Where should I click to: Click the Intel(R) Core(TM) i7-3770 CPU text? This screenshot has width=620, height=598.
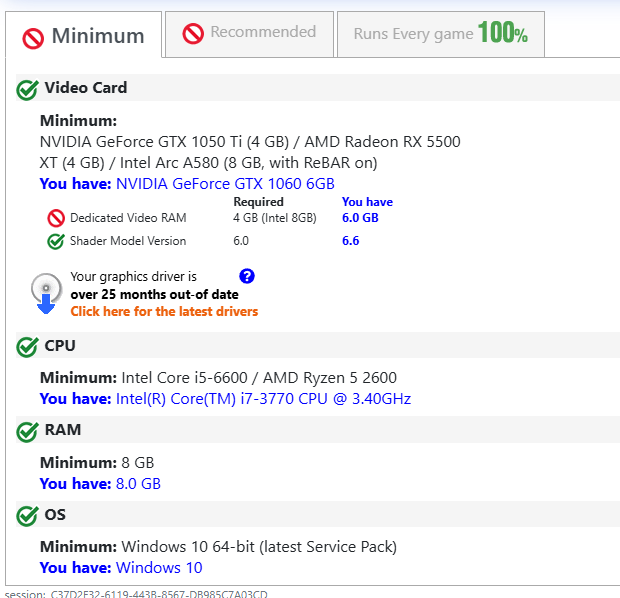coord(263,399)
